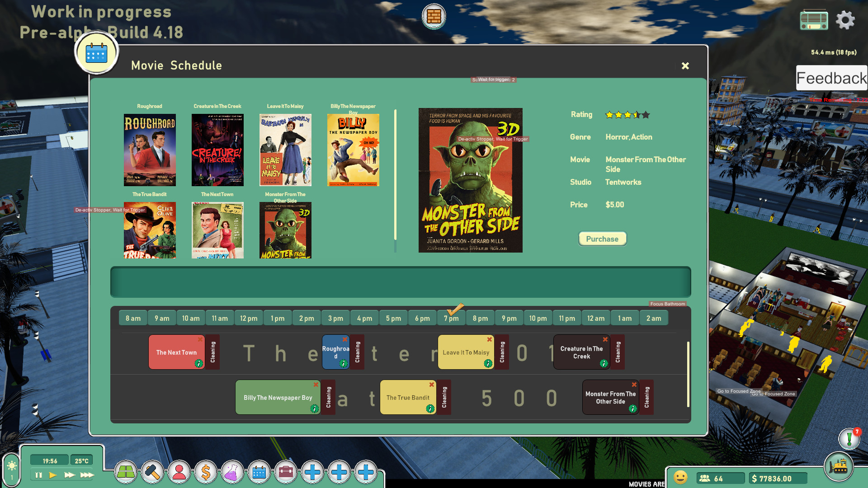Open the Feedback button

831,78
